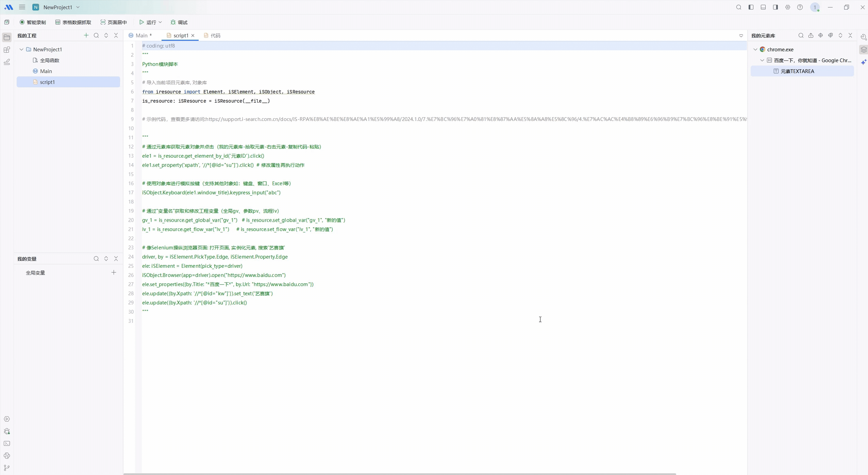The image size is (868, 475).
Task: Toggle the bottom panel layout
Action: click(763, 7)
